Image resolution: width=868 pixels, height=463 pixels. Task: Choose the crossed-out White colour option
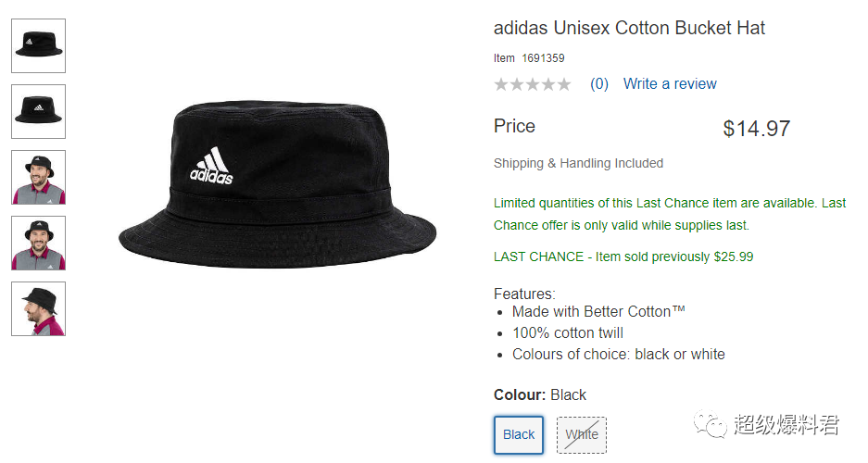click(x=581, y=435)
